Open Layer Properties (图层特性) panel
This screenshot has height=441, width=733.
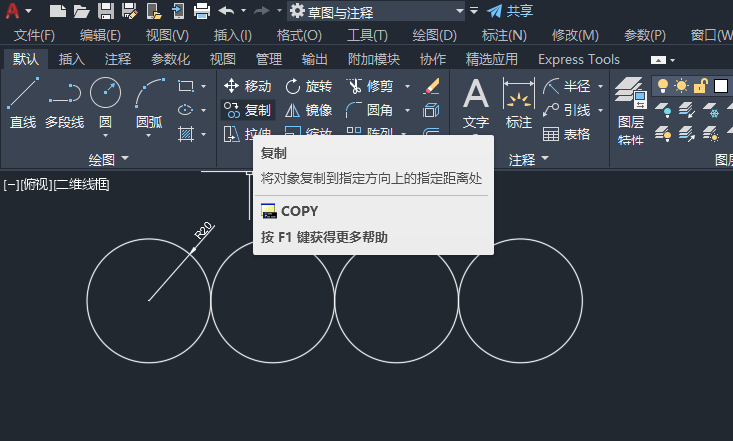(x=631, y=111)
